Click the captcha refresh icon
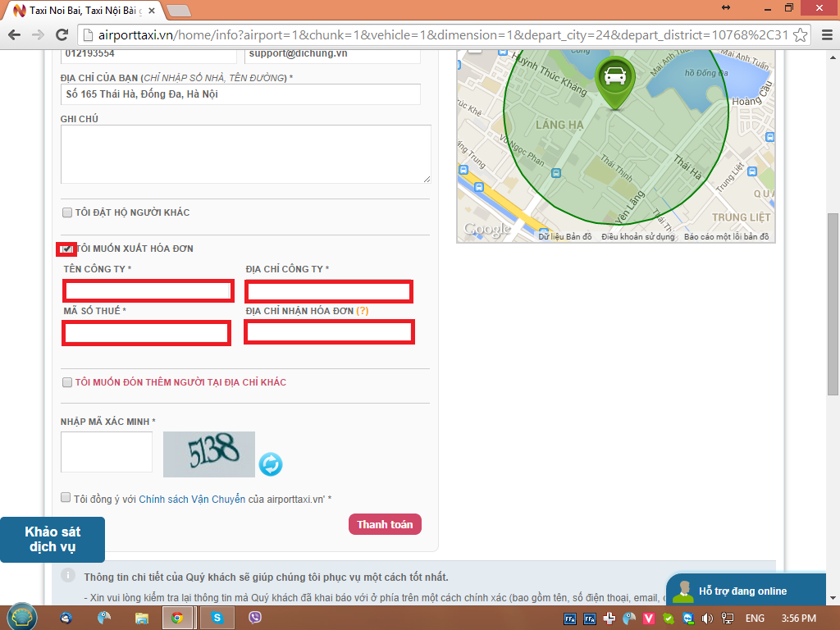 point(271,464)
